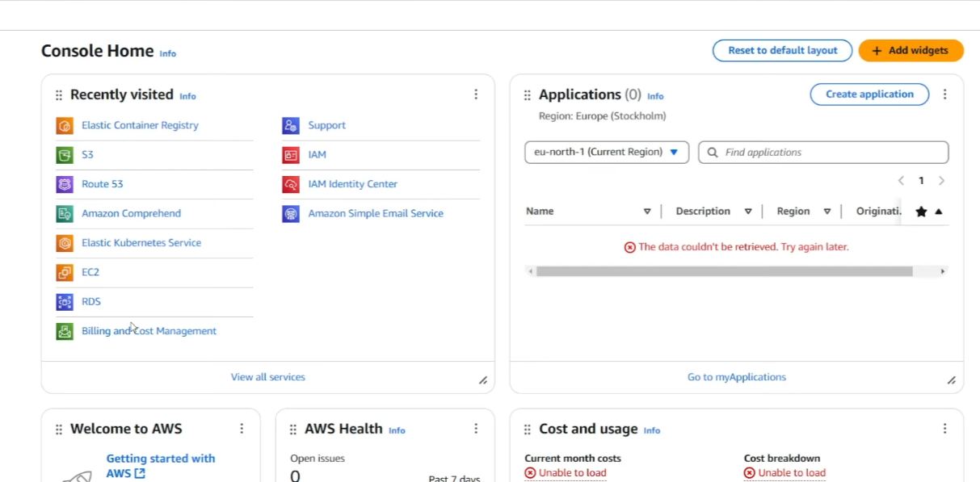The image size is (980, 482).
Task: Click the ascending sort arrow beside star
Action: pyautogui.click(x=939, y=212)
